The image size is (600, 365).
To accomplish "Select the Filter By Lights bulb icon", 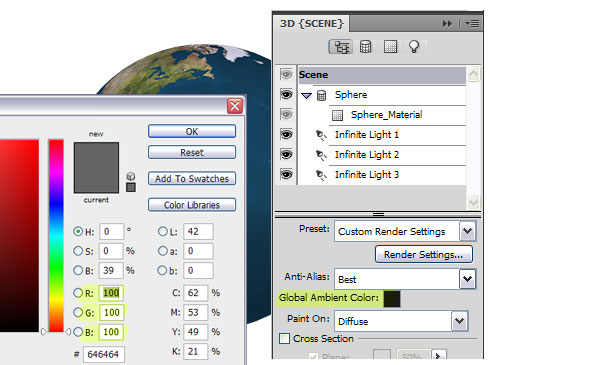I will click(414, 47).
